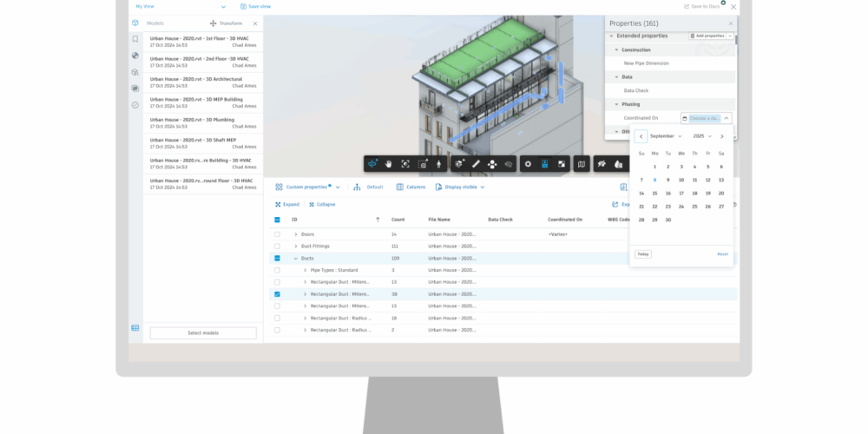Open the Minimap sheet tool
The height and width of the screenshot is (434, 868).
point(582,164)
